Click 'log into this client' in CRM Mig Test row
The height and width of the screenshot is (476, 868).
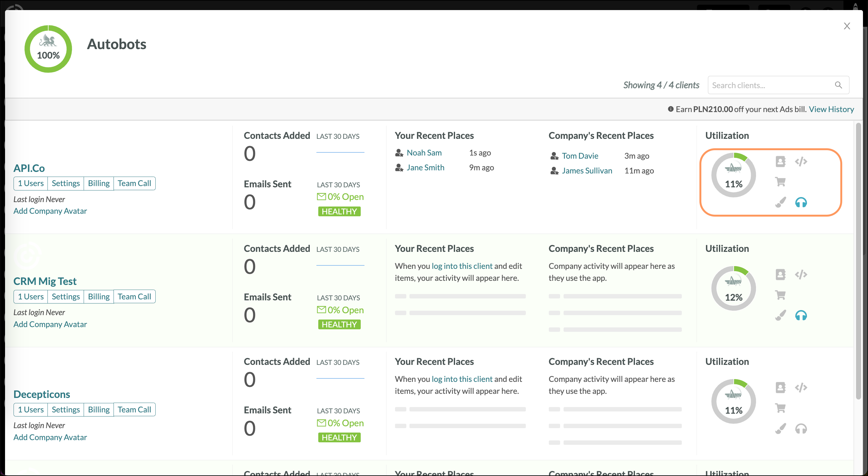tap(462, 266)
